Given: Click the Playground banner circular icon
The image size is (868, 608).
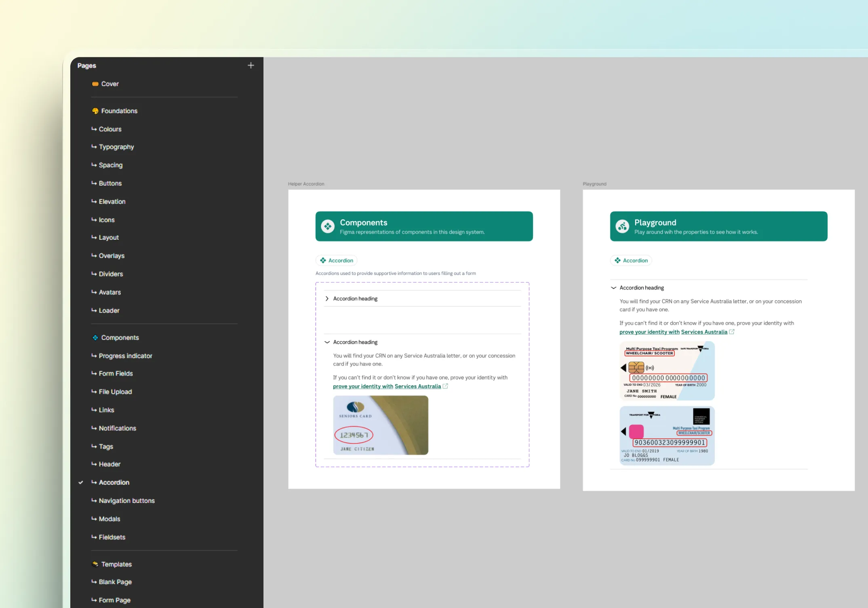Looking at the screenshot, I should click(622, 226).
